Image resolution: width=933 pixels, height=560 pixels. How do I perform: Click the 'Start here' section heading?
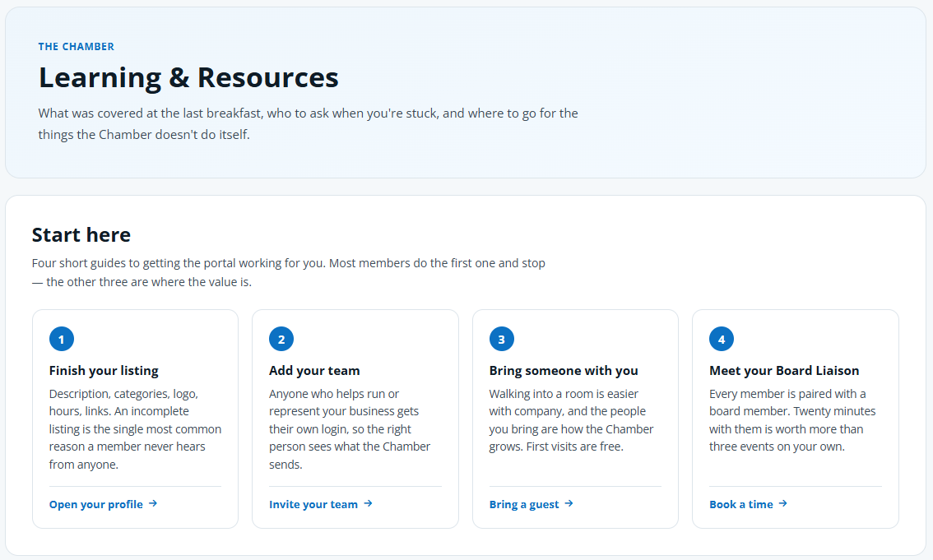pos(81,234)
